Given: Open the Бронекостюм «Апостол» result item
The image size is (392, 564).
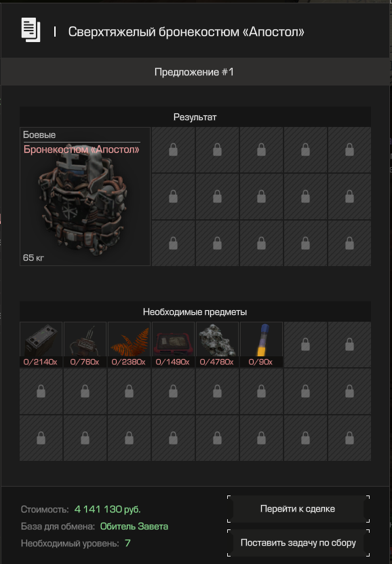Looking at the screenshot, I should point(85,196).
